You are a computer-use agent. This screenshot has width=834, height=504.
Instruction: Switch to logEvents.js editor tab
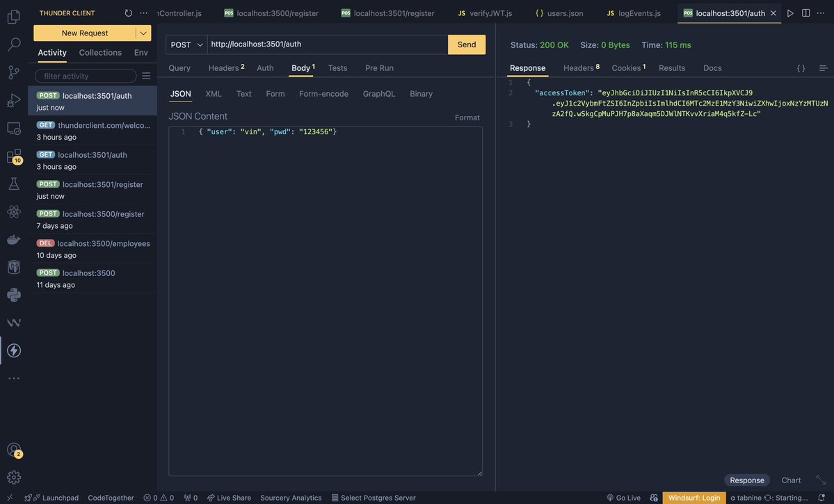634,13
